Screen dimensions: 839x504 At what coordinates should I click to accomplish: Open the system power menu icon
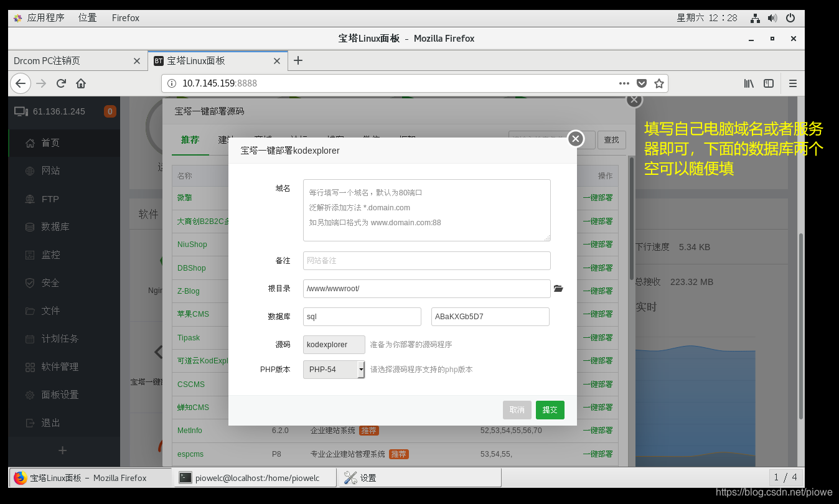tap(790, 18)
